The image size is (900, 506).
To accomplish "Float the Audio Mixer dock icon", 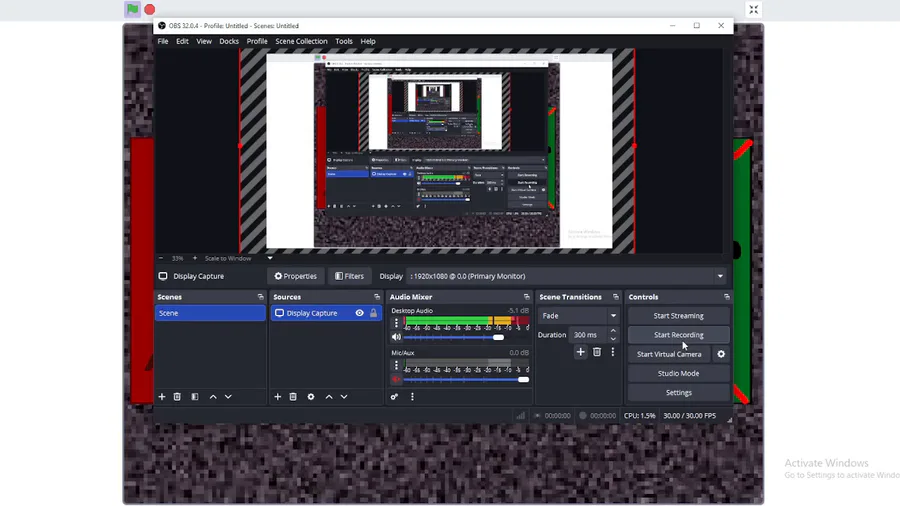I will [x=526, y=297].
